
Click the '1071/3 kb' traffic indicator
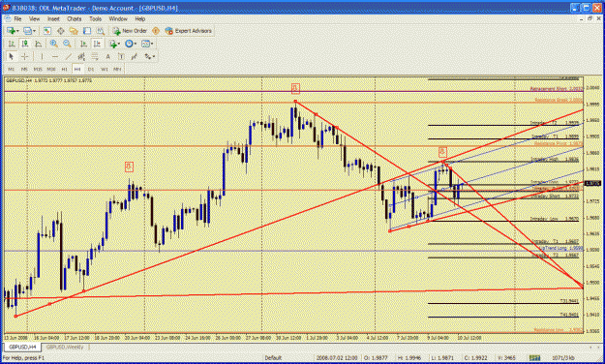click(563, 358)
